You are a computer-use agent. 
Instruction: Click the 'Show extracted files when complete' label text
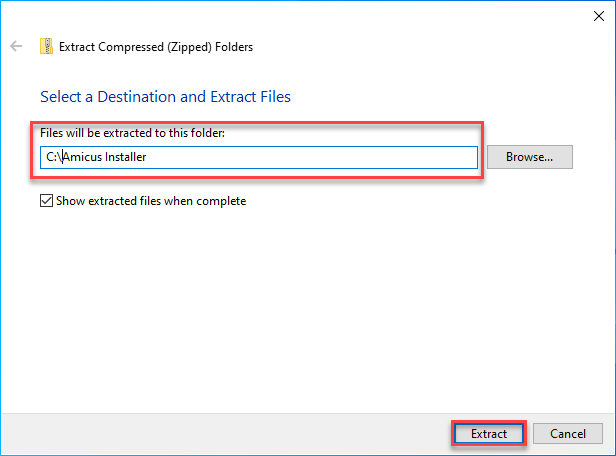(151, 201)
